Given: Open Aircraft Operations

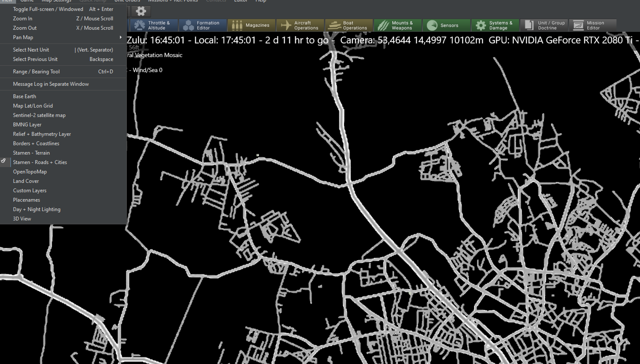Looking at the screenshot, I should (x=300, y=25).
